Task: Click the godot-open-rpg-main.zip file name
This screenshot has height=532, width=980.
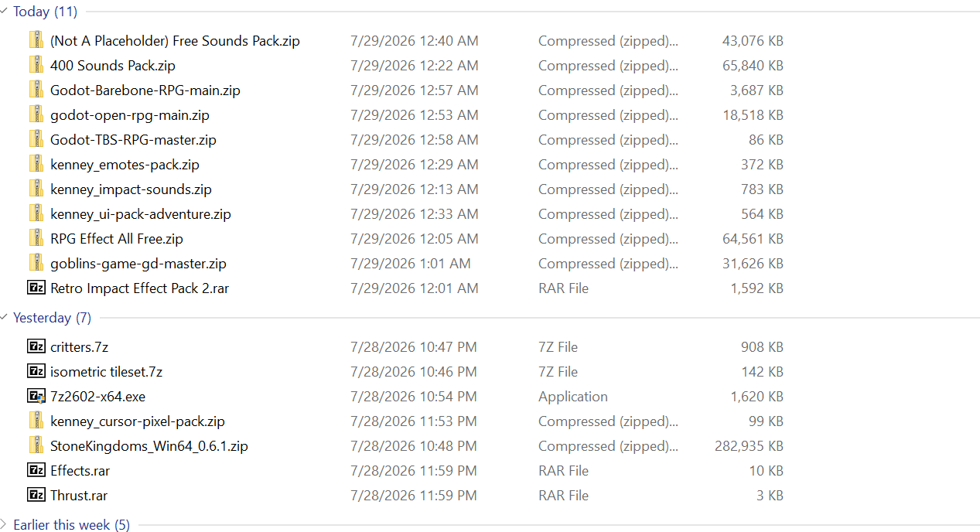Action: click(x=130, y=115)
